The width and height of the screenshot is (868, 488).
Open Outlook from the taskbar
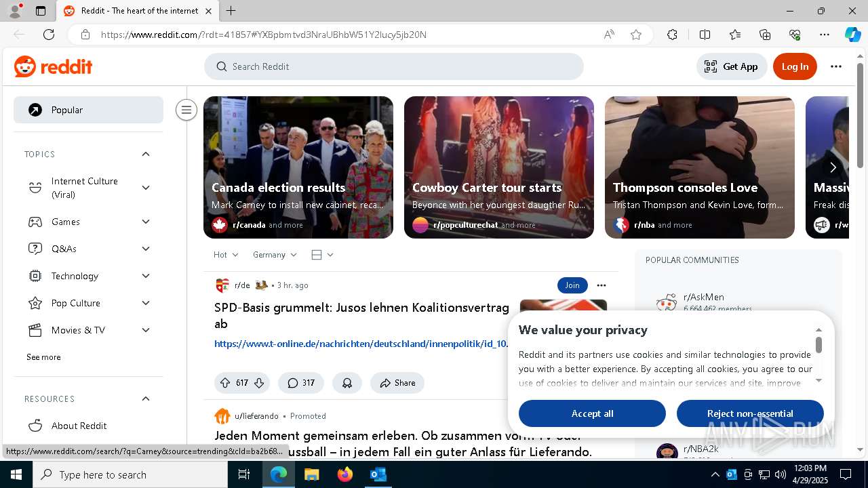tap(378, 474)
